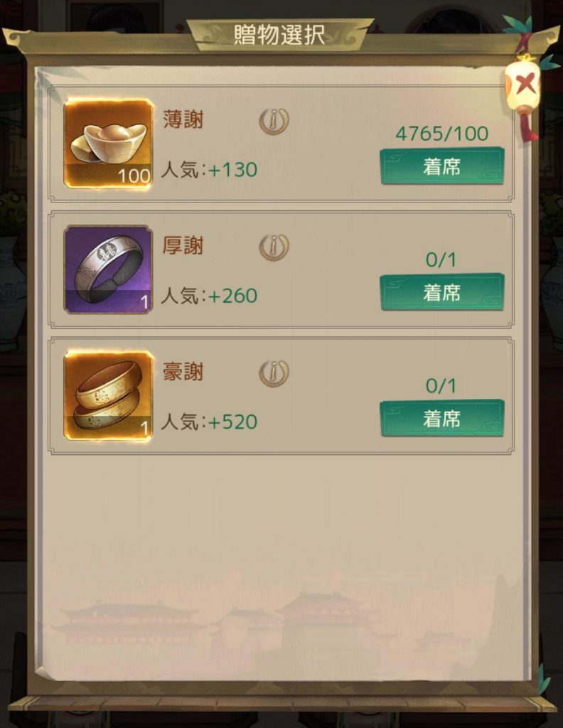The width and height of the screenshot is (563, 728).
Task: Click the info icon beside 豪謝
Action: [274, 373]
